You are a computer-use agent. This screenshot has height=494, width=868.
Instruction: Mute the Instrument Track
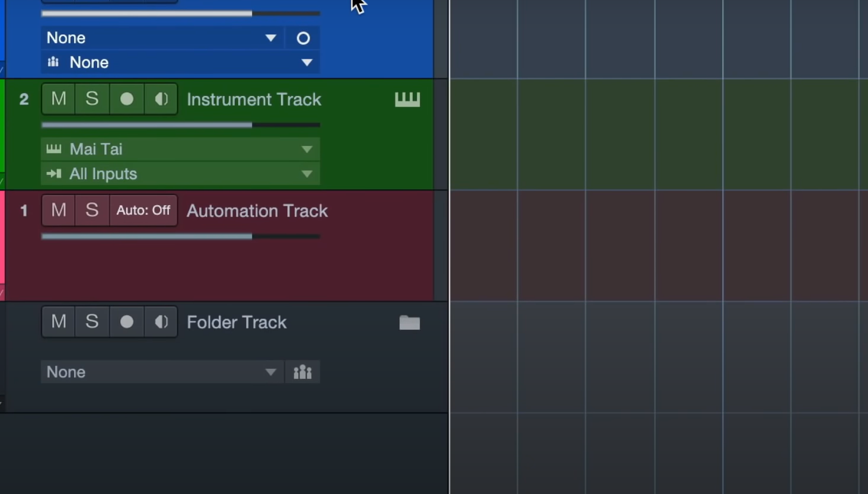pos(58,99)
